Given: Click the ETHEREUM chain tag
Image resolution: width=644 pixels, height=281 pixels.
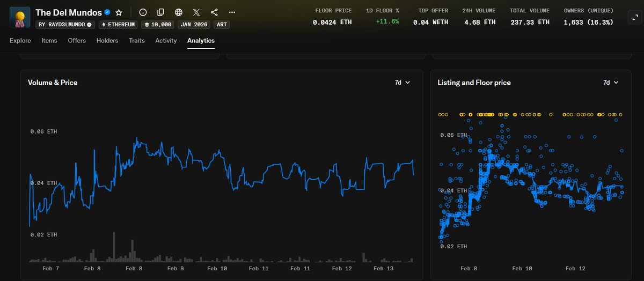Looking at the screenshot, I should tap(119, 25).
